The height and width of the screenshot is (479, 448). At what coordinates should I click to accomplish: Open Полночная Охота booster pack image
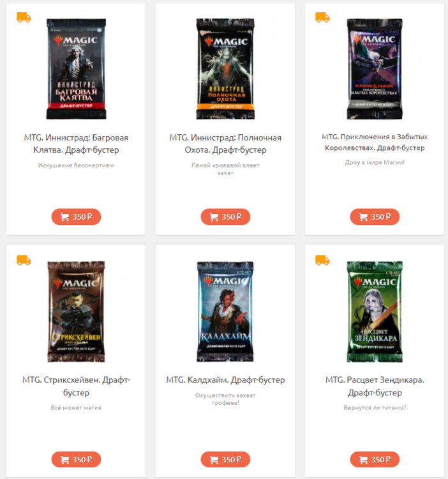pyautogui.click(x=225, y=69)
